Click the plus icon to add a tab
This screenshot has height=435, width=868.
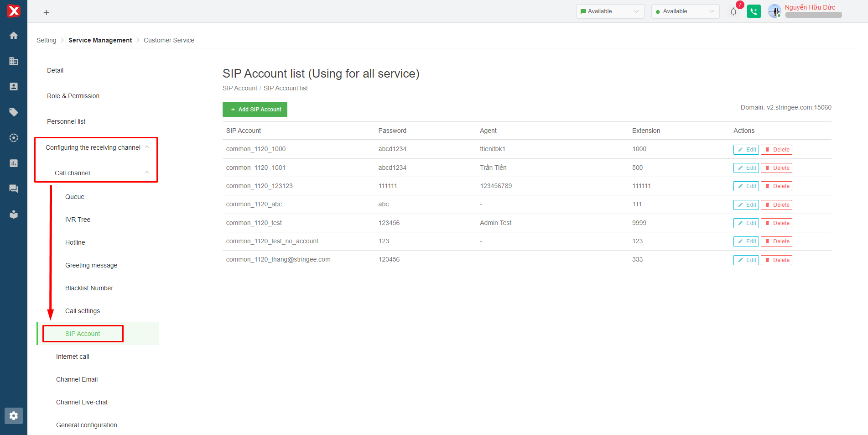46,13
